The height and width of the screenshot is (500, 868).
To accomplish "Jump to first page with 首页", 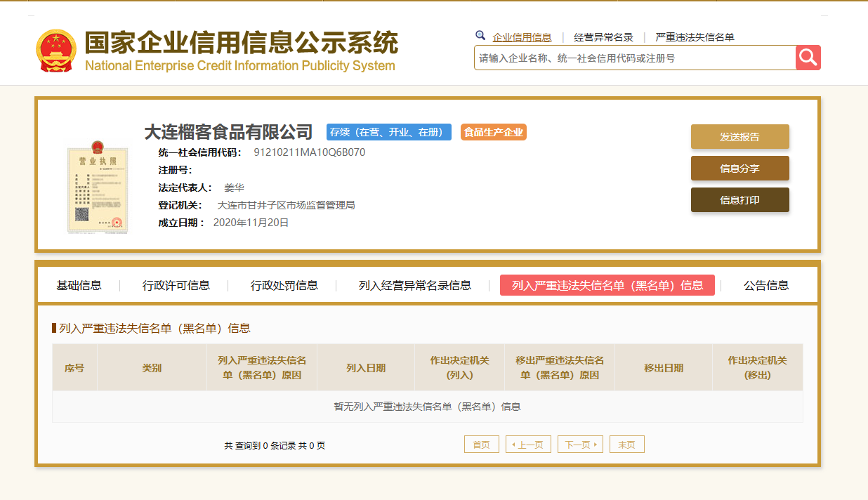I will click(x=482, y=445).
